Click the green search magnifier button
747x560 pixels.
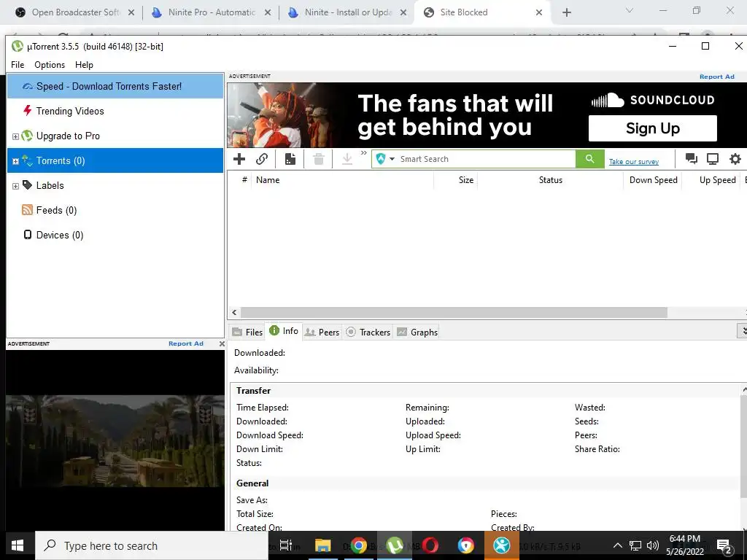[589, 159]
